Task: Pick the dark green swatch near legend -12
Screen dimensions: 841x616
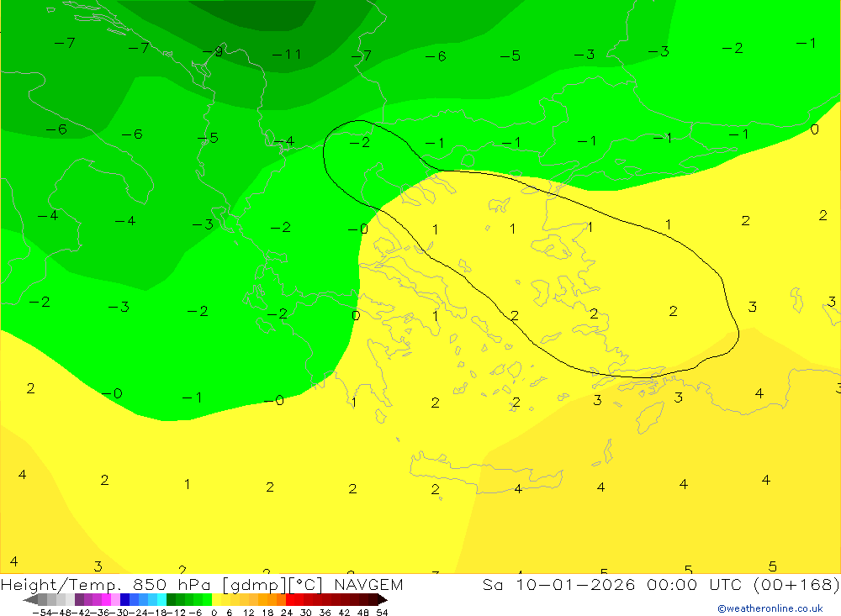Action: pyautogui.click(x=171, y=600)
